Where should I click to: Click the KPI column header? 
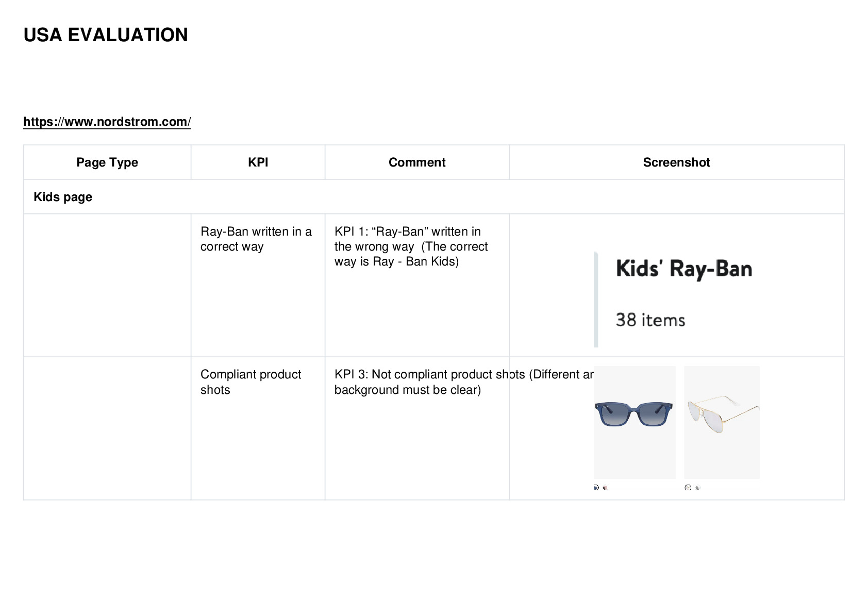click(x=258, y=162)
